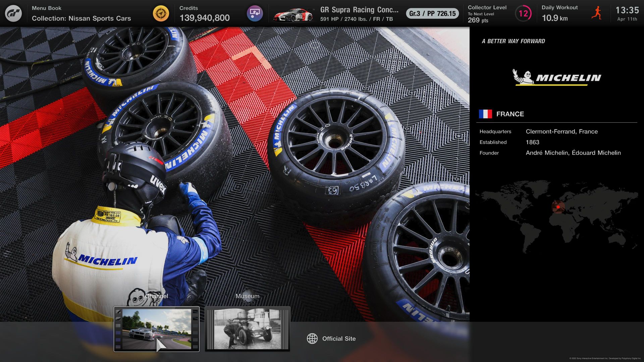644x362 pixels.
Task: Click the 269 pts next level counter
Action: (478, 20)
